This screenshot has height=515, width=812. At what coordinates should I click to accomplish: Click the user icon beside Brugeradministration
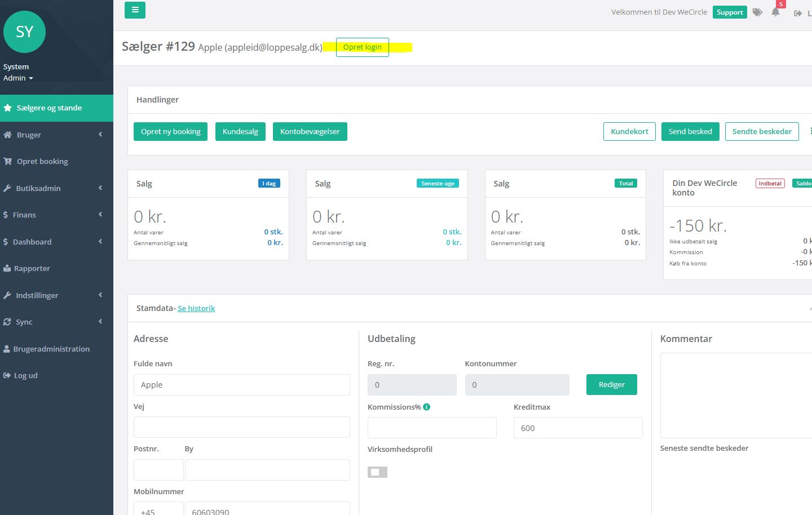pyautogui.click(x=7, y=349)
